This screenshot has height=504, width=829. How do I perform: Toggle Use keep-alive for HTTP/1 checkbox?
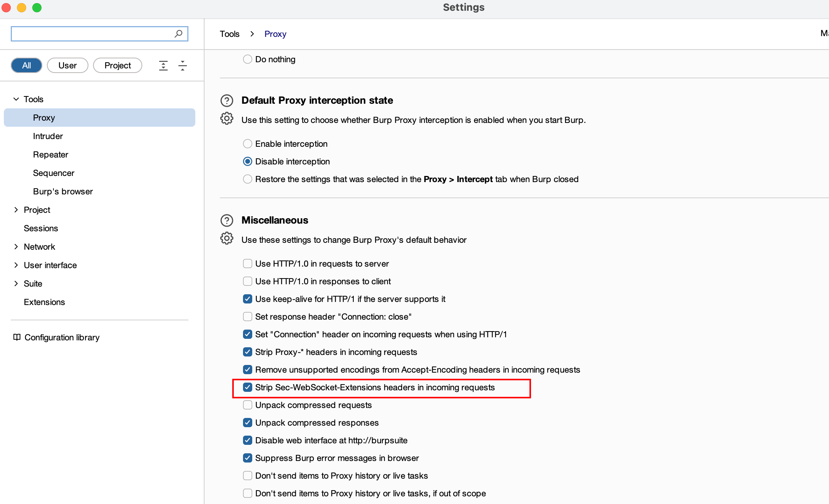click(x=248, y=299)
